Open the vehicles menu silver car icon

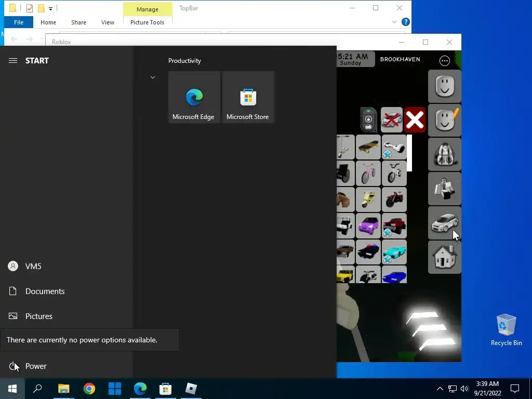[445, 223]
